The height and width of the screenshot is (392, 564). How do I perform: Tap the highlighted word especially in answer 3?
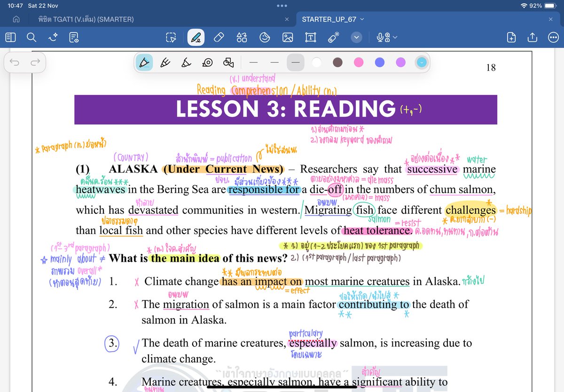click(x=313, y=344)
